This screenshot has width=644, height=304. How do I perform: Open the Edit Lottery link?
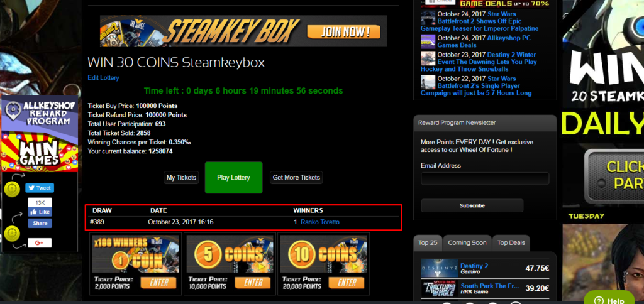click(103, 78)
